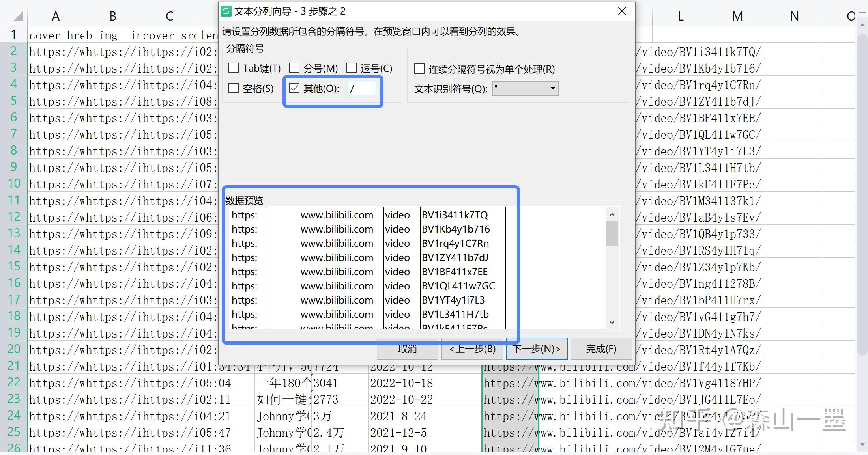Click cell with duration 02:11
The height and width of the screenshot is (455, 868).
pos(226,399)
